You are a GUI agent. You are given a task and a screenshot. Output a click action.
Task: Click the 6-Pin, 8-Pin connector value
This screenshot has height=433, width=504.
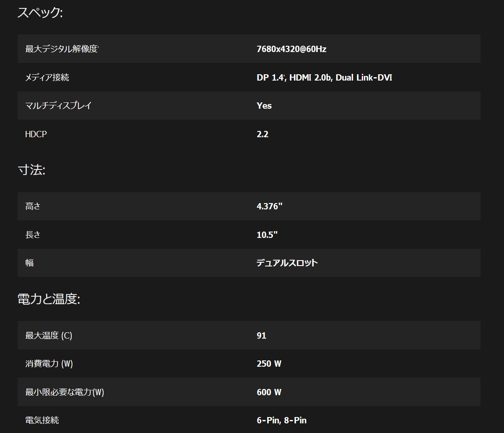(282, 420)
